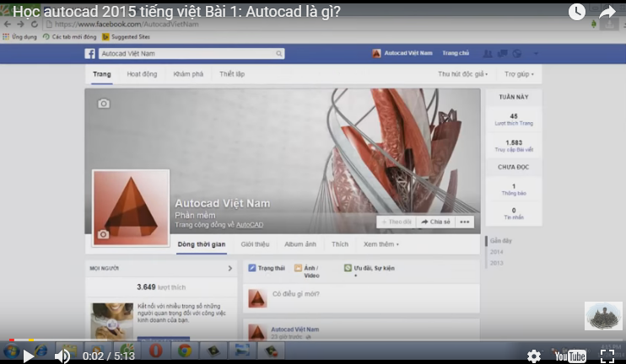Expand Xem thêm dropdown

(x=380, y=244)
